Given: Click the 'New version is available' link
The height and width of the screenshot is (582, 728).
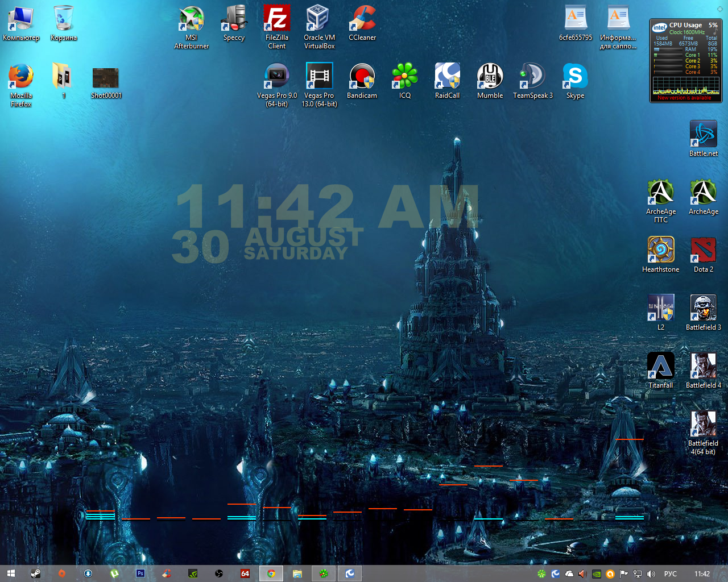Looking at the screenshot, I should click(x=684, y=98).
